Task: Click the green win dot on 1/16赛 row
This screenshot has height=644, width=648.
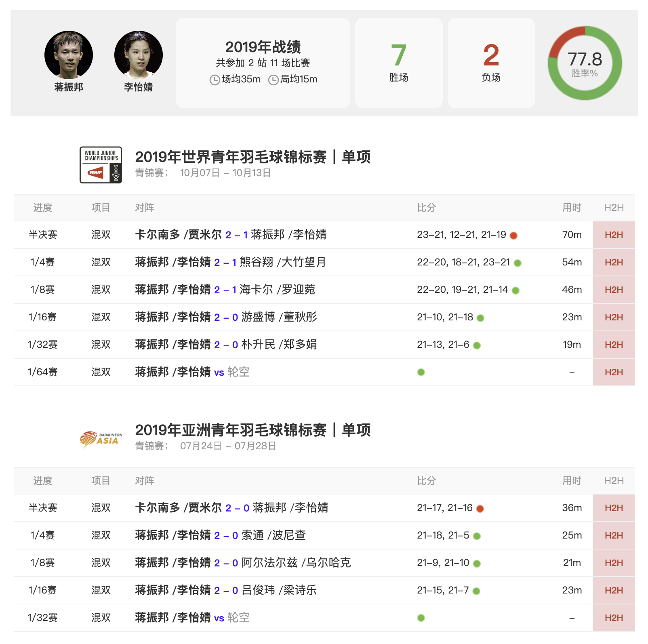Action: tap(480, 318)
